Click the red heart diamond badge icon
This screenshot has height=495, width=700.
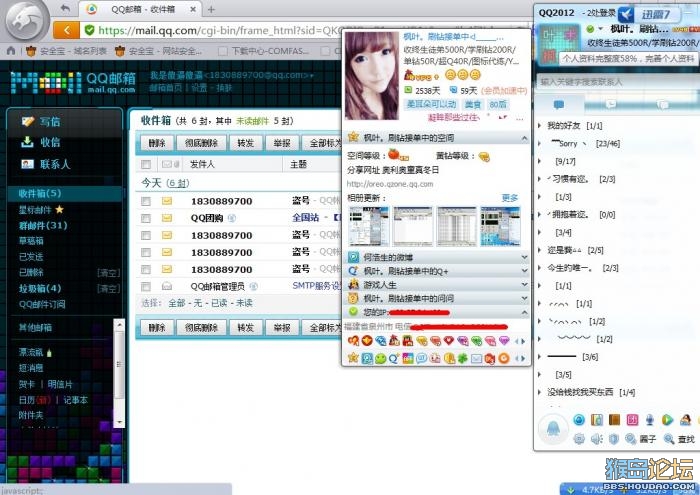[449, 341]
